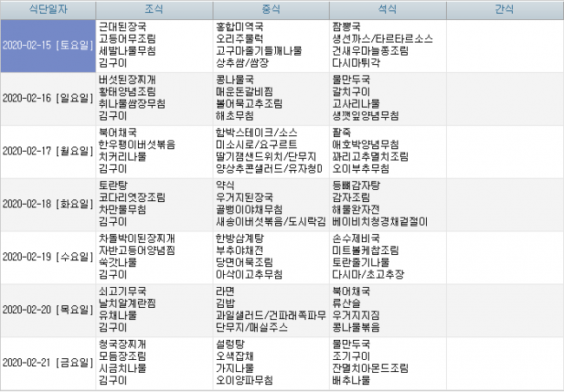
Task: Select the 중식 column header
Action: (x=269, y=10)
